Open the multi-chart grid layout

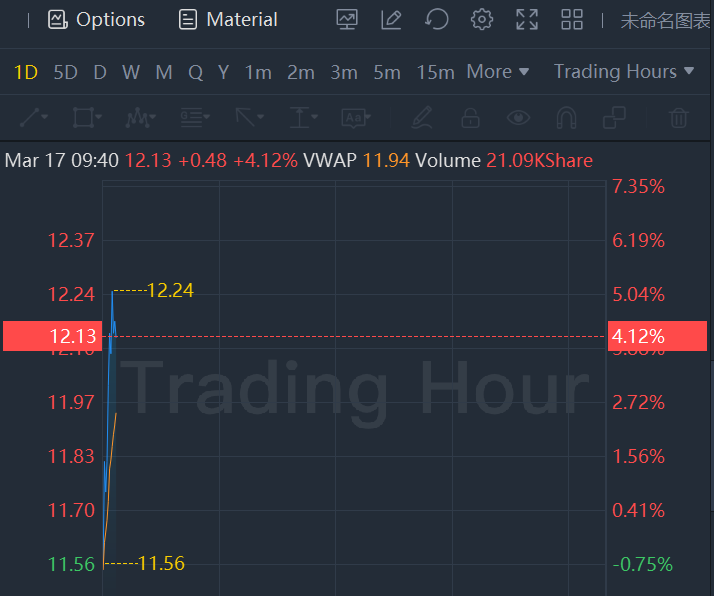pos(572,19)
